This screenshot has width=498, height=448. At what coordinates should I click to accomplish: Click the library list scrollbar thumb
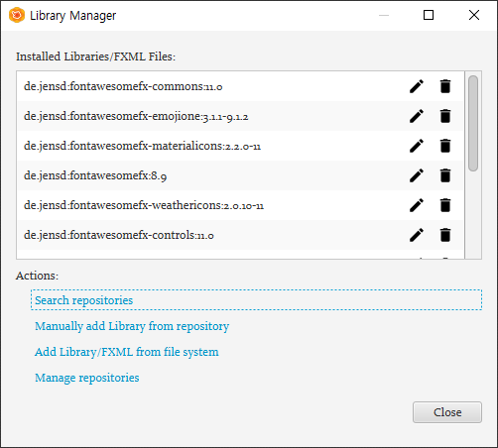tap(473, 124)
